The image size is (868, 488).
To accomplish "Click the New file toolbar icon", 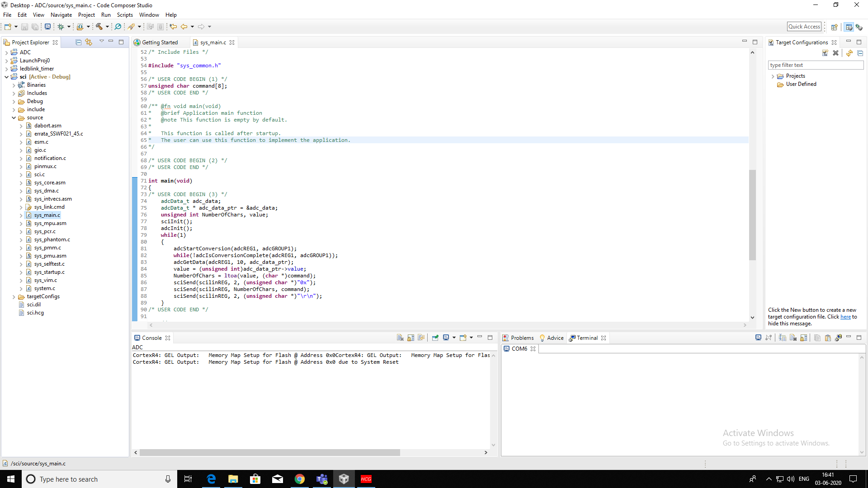I will click(x=8, y=27).
